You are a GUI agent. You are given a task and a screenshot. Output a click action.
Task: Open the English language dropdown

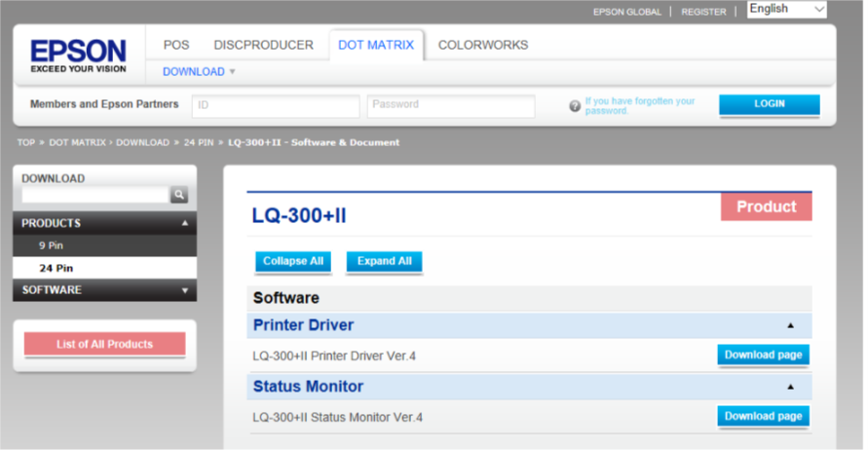(786, 9)
